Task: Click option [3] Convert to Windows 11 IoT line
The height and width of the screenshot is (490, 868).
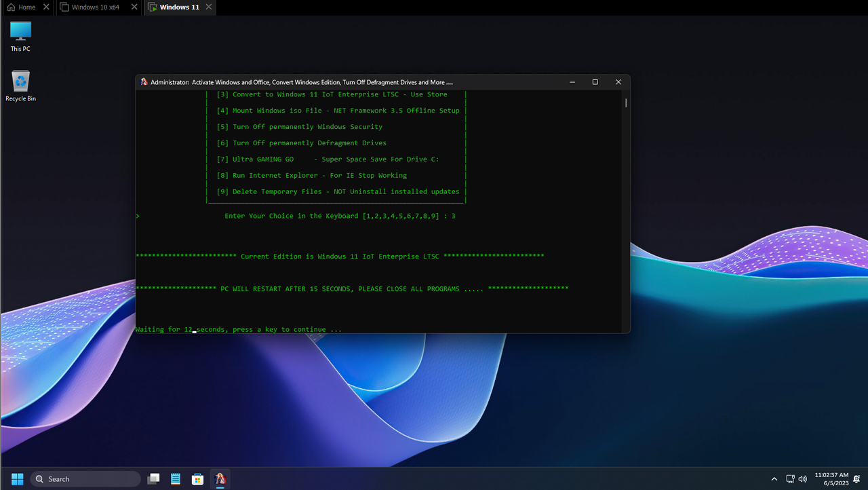Action: [x=332, y=94]
